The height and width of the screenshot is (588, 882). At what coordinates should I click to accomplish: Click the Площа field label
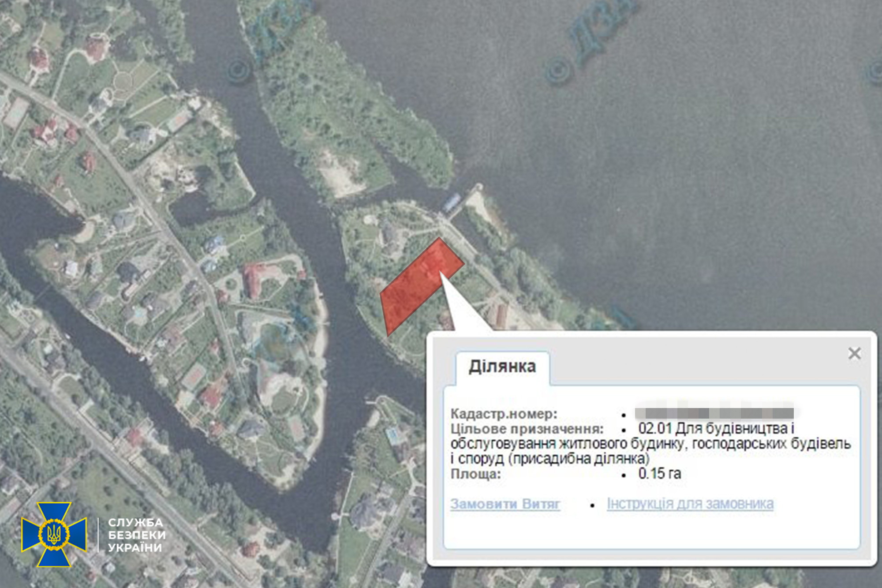click(476, 474)
